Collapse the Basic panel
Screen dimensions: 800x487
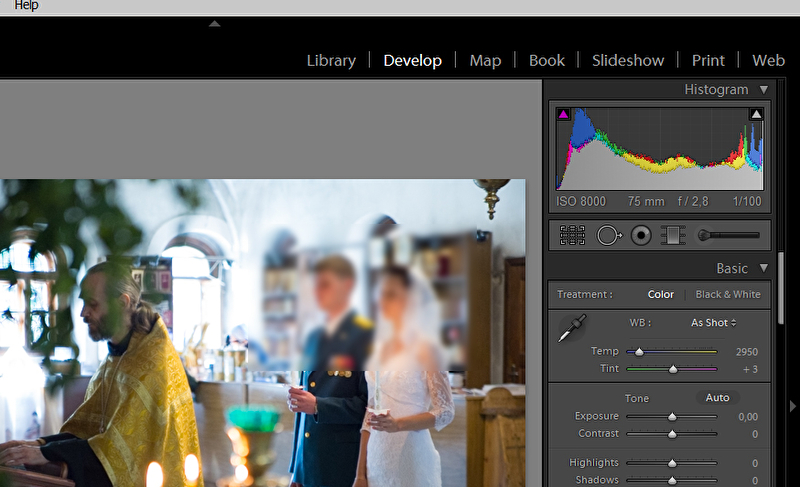[x=764, y=268]
